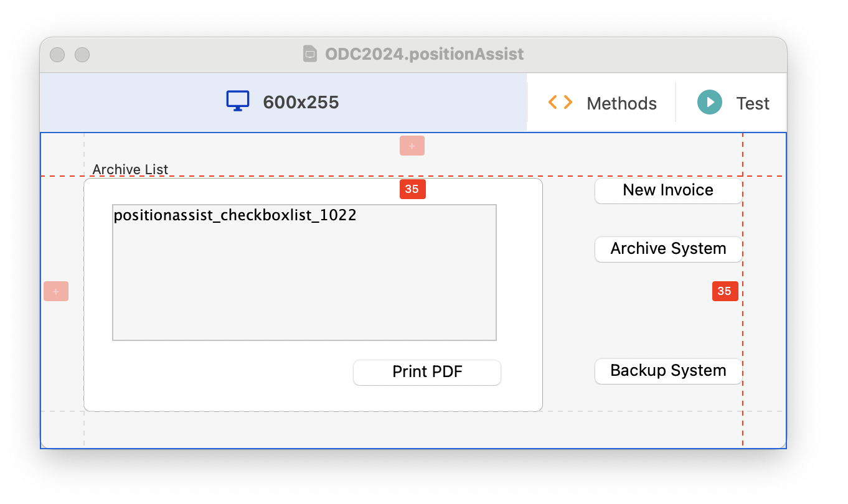The image size is (848, 504).
Task: Open Methods via the orange code-brackets icon
Action: coord(560,102)
